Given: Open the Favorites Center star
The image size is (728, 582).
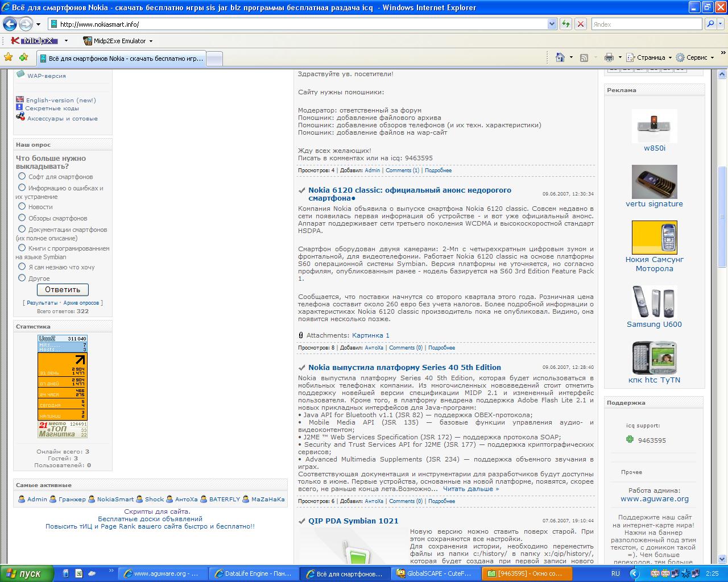Looking at the screenshot, I should click(x=8, y=57).
